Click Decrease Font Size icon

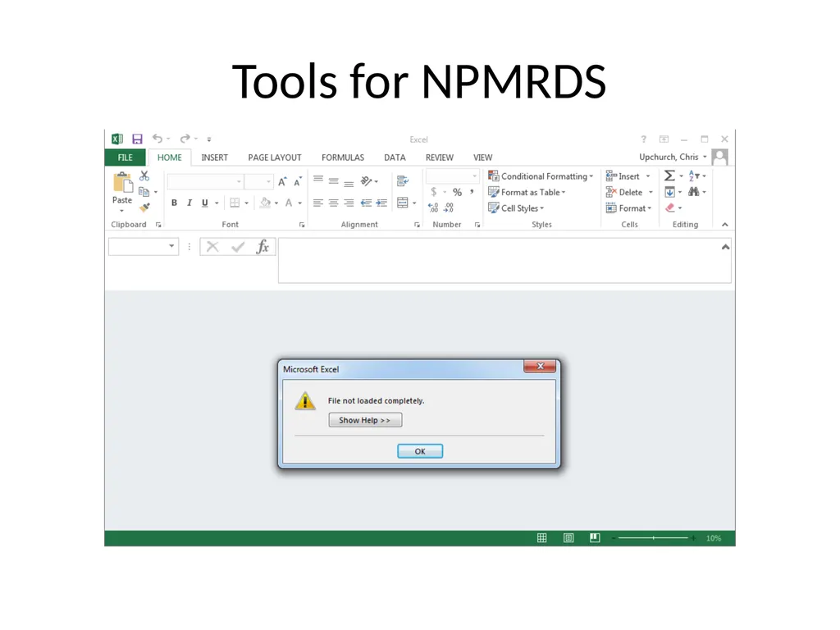pos(297,181)
